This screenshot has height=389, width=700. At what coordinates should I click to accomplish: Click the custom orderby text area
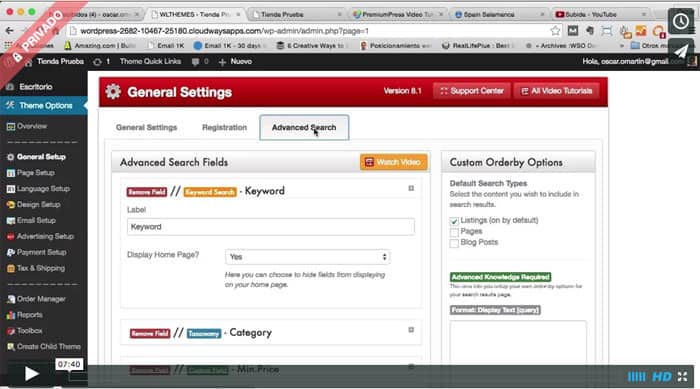518,342
